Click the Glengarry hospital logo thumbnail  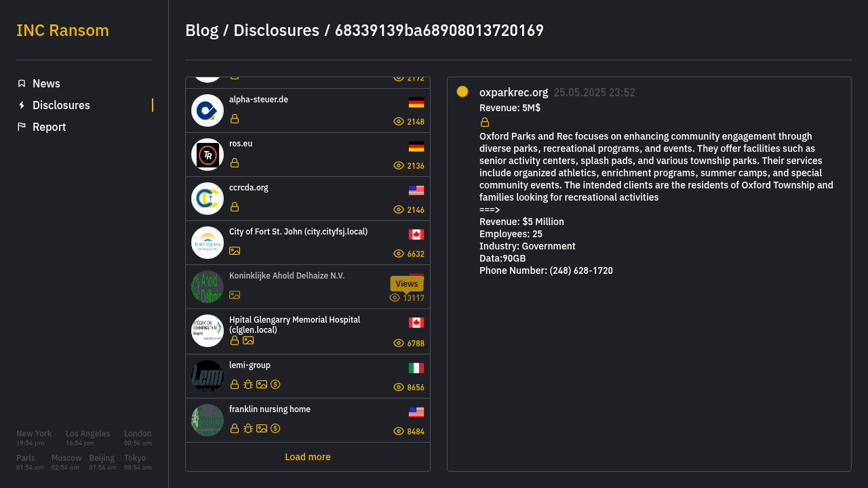208,331
